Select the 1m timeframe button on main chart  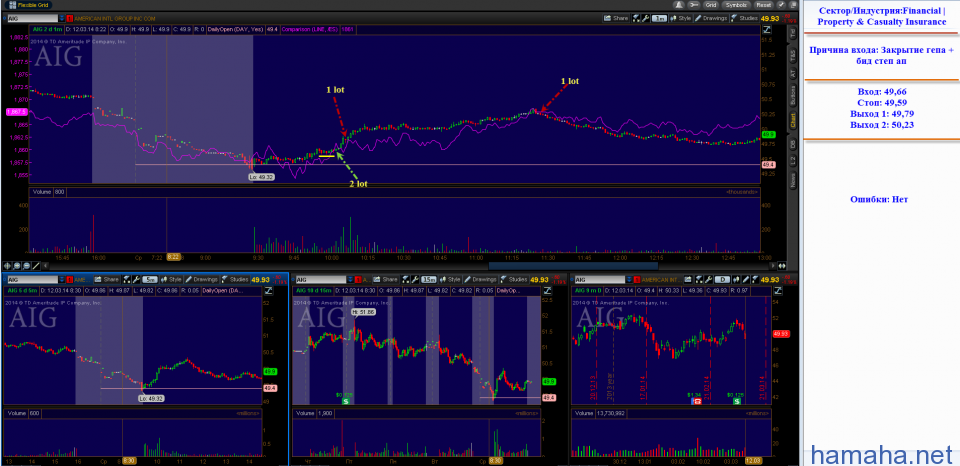click(x=660, y=18)
